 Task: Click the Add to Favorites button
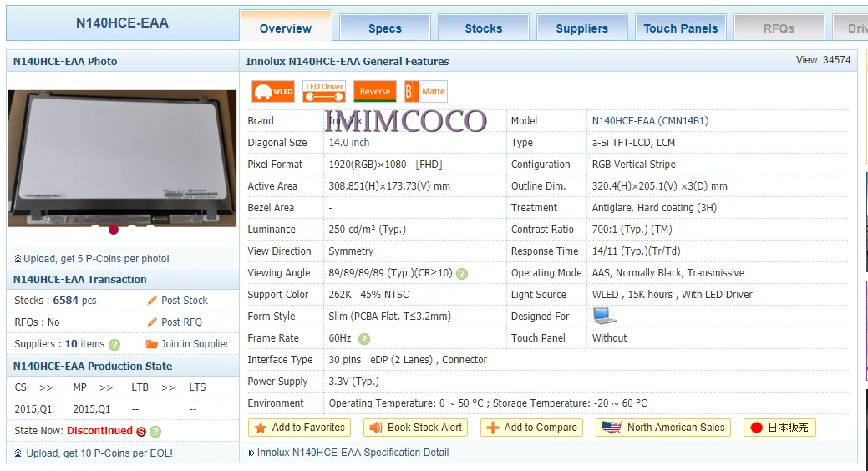tap(299, 428)
